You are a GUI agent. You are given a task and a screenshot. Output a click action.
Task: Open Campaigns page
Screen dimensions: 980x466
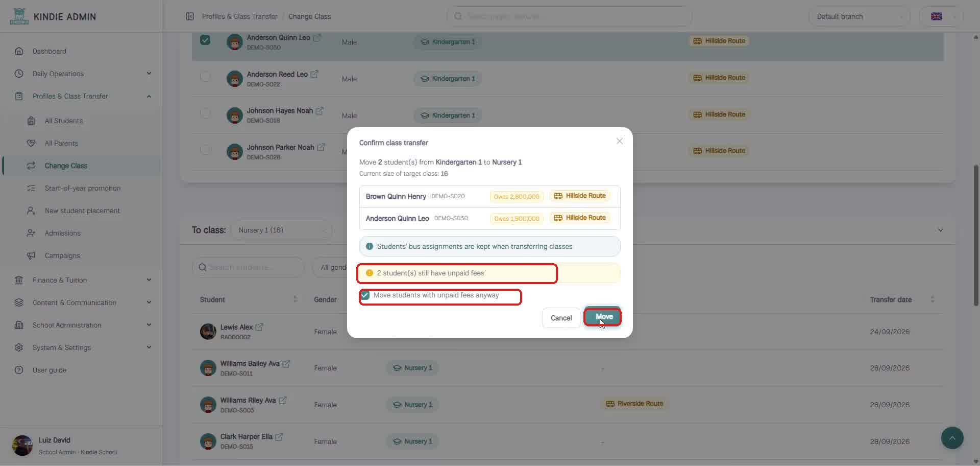click(82, 255)
